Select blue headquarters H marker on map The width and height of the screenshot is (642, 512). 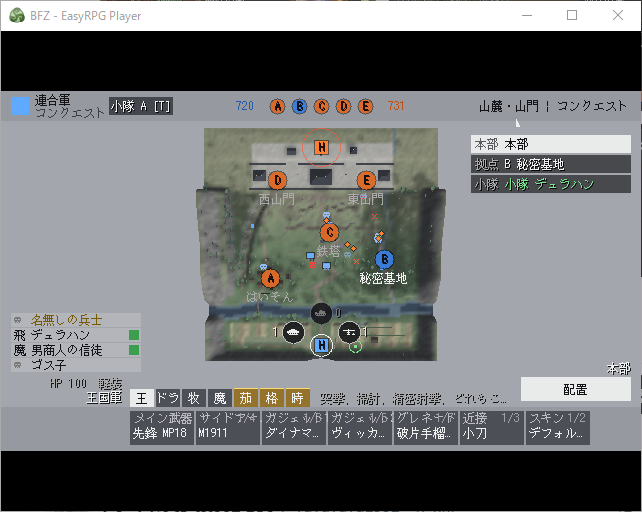pyautogui.click(x=321, y=346)
